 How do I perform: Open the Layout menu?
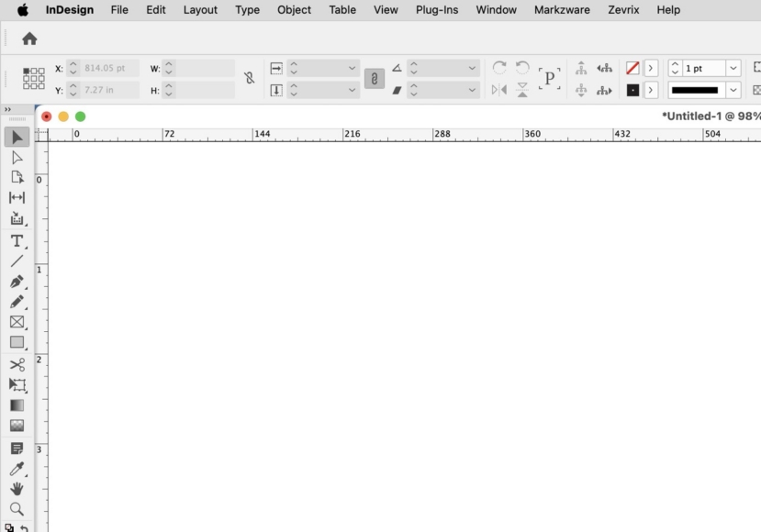200,10
